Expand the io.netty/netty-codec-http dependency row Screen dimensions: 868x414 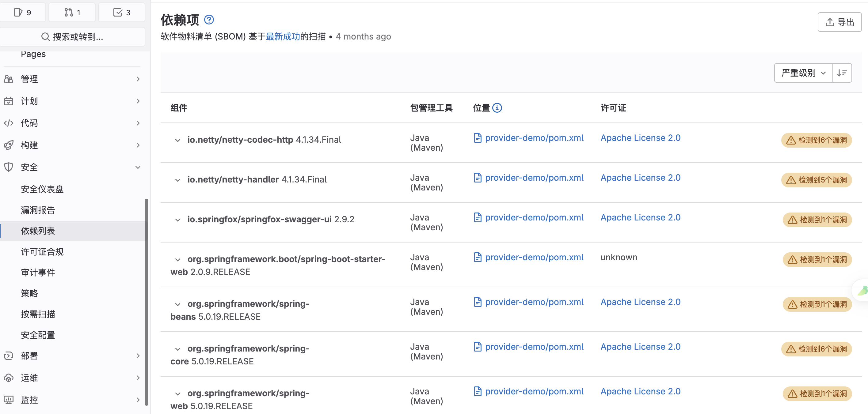click(x=178, y=140)
